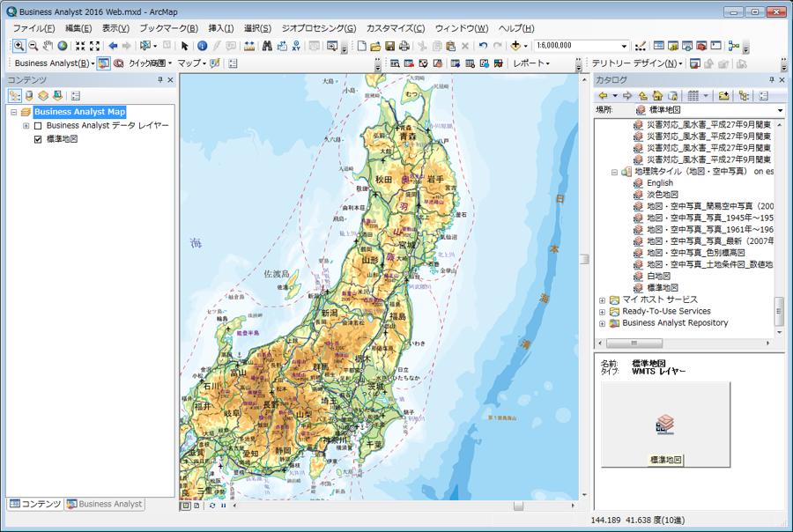Viewport: 793px width, 532px height.
Task: Go up one level in Catalog
Action: [643, 96]
